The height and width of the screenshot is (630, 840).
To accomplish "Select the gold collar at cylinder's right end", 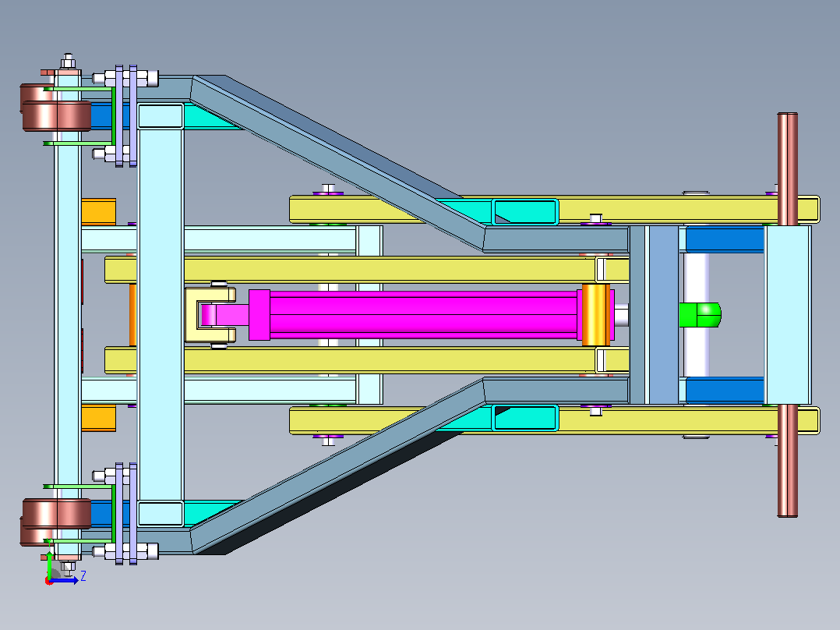I will point(595,315).
